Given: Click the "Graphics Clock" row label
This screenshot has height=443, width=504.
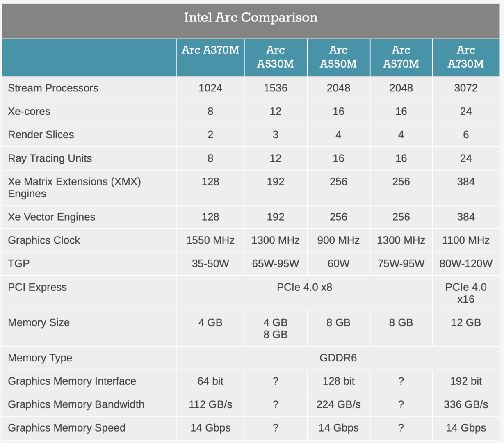Looking at the screenshot, I should point(44,240).
